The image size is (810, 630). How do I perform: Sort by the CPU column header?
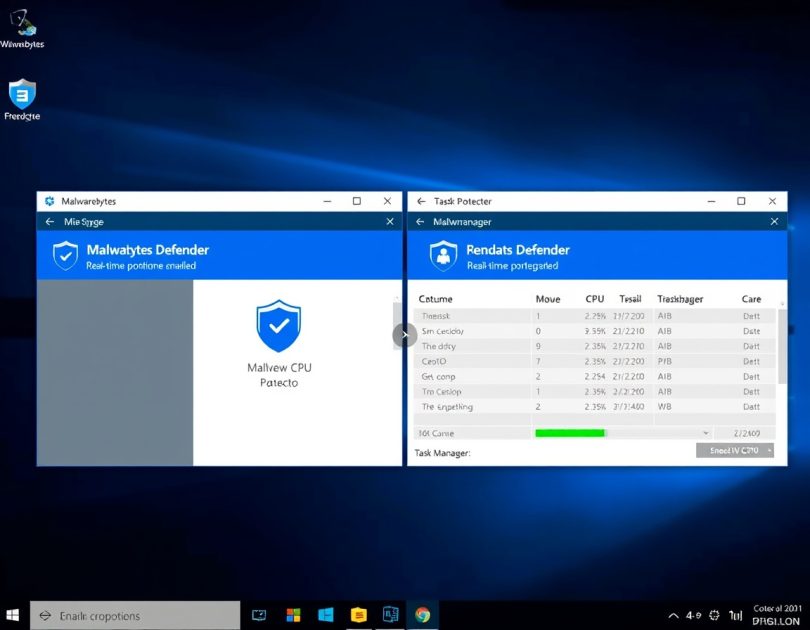pos(595,299)
